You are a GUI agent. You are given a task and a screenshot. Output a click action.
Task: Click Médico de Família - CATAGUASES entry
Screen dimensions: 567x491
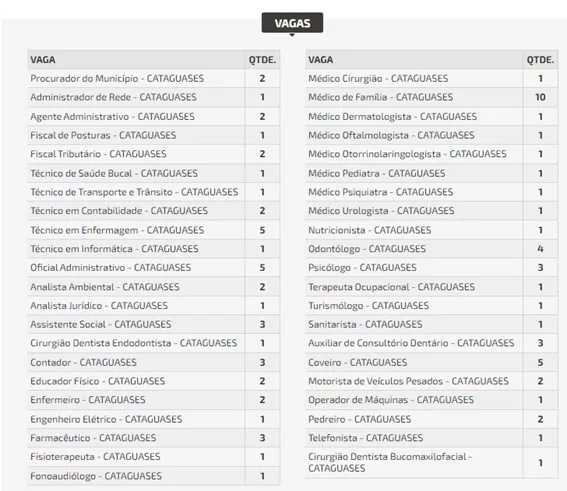tap(380, 97)
